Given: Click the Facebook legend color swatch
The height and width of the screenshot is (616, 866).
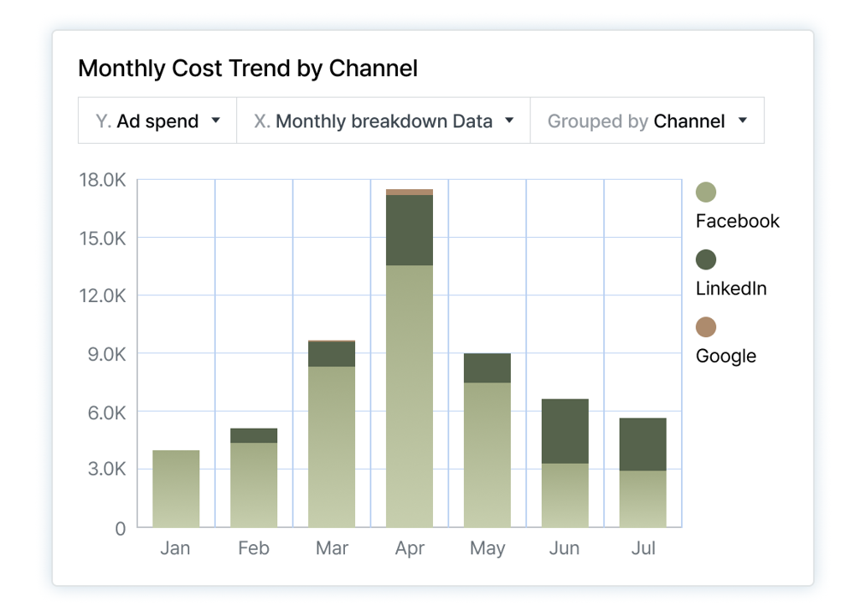Looking at the screenshot, I should 706,192.
